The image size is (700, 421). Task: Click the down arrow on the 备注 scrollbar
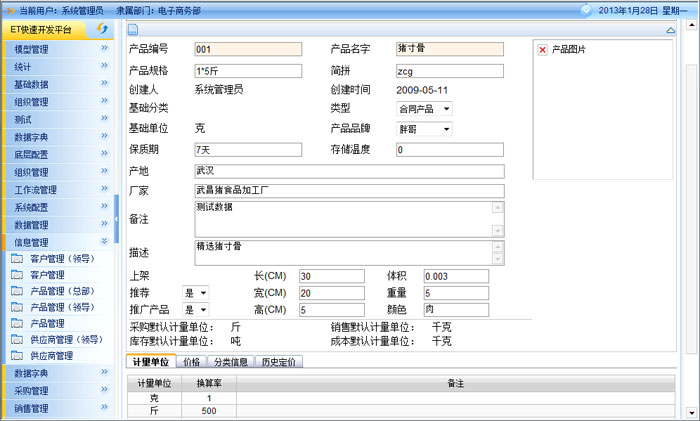click(497, 230)
